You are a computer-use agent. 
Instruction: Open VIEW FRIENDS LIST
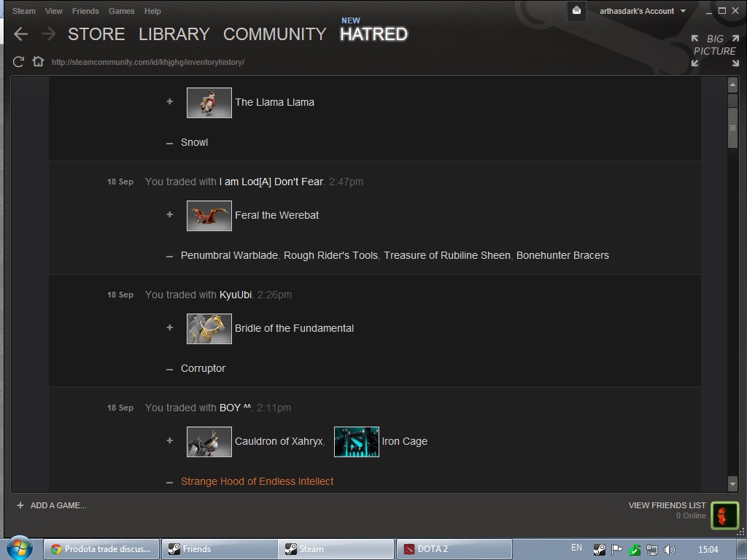tap(667, 506)
